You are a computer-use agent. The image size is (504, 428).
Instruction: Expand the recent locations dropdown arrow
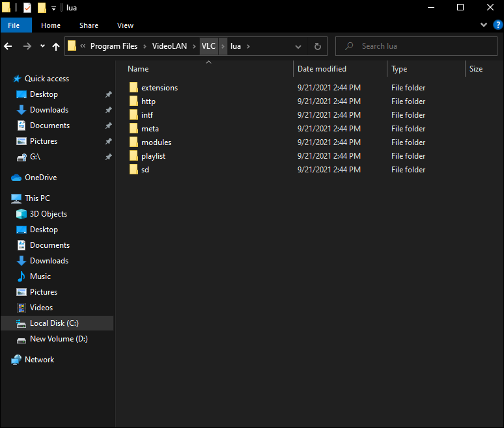coord(42,46)
